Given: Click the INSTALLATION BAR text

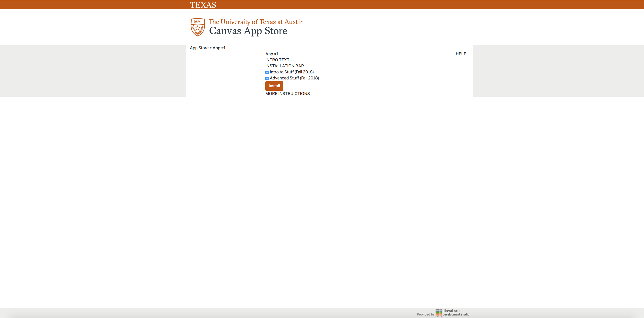Looking at the screenshot, I should 284,66.
